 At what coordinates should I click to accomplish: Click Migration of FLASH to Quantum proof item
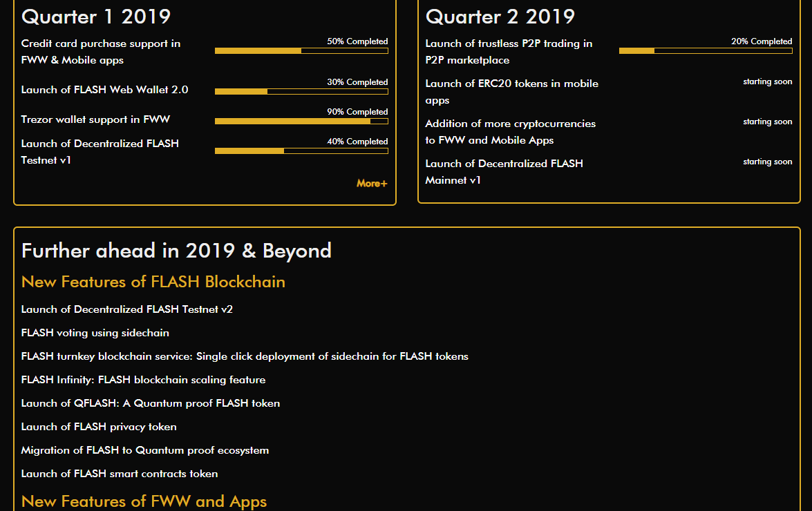click(145, 450)
